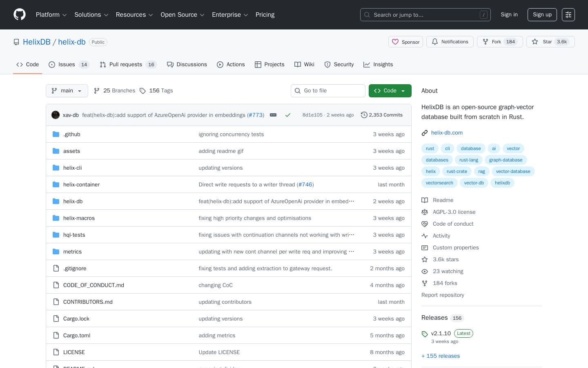Viewport: 588px width, 368px height.
Task: Click the Readme book icon
Action: click(x=425, y=200)
